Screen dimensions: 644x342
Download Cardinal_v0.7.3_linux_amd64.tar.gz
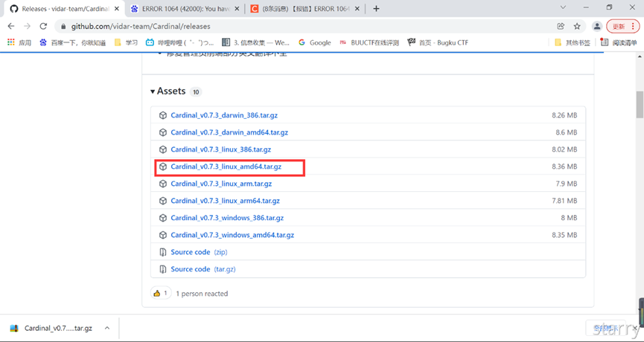click(226, 167)
